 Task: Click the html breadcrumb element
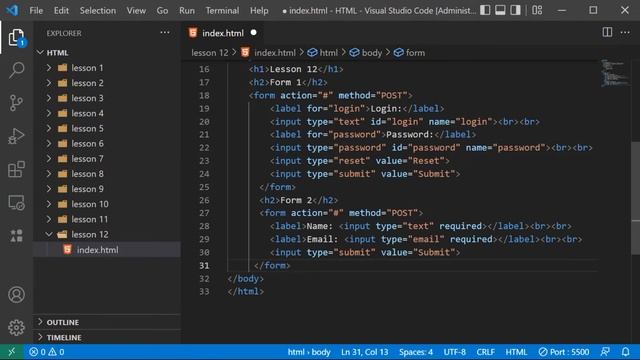[329, 53]
